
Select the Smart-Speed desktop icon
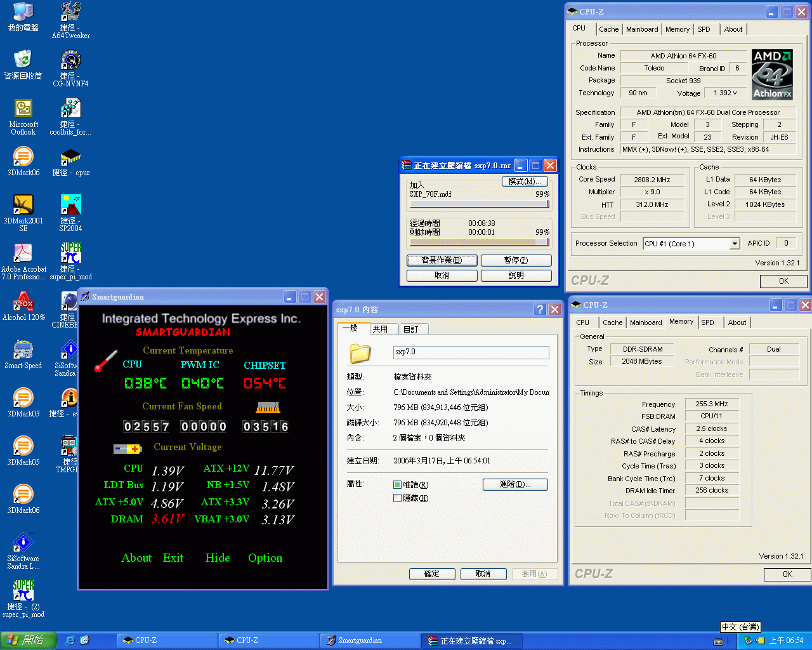coord(23,355)
